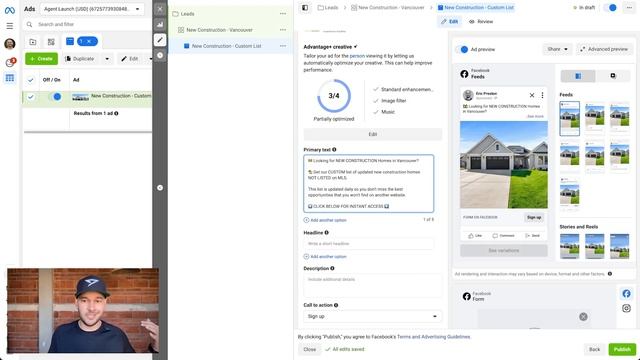Dismiss the preview post with X icon
The height and width of the screenshot is (360, 640).
(x=532, y=95)
